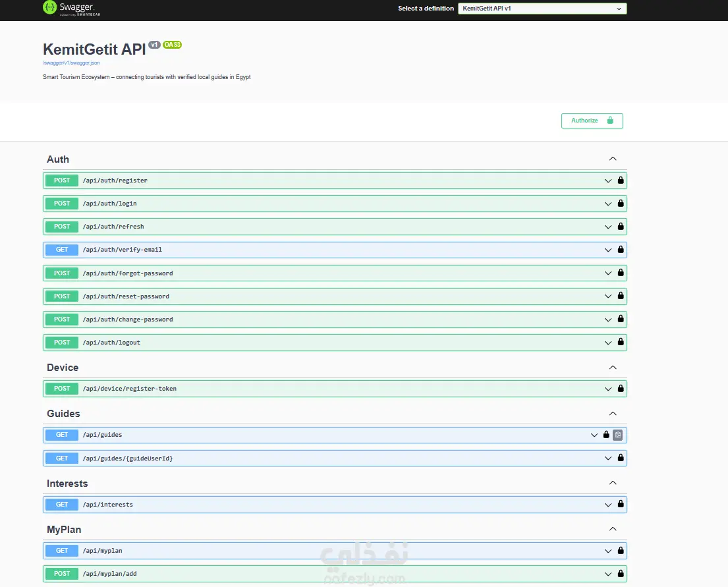Screen dimensions: 728x587
Task: Collapse the Guides section chevron
Action: (x=613, y=413)
